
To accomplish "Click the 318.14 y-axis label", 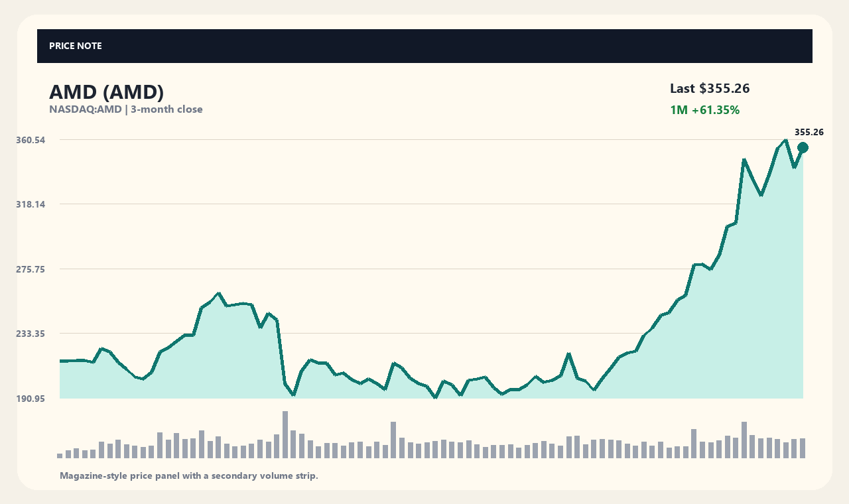I will (31, 204).
